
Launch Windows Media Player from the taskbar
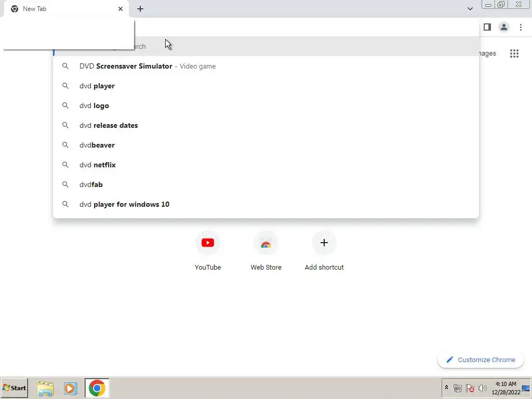71,388
